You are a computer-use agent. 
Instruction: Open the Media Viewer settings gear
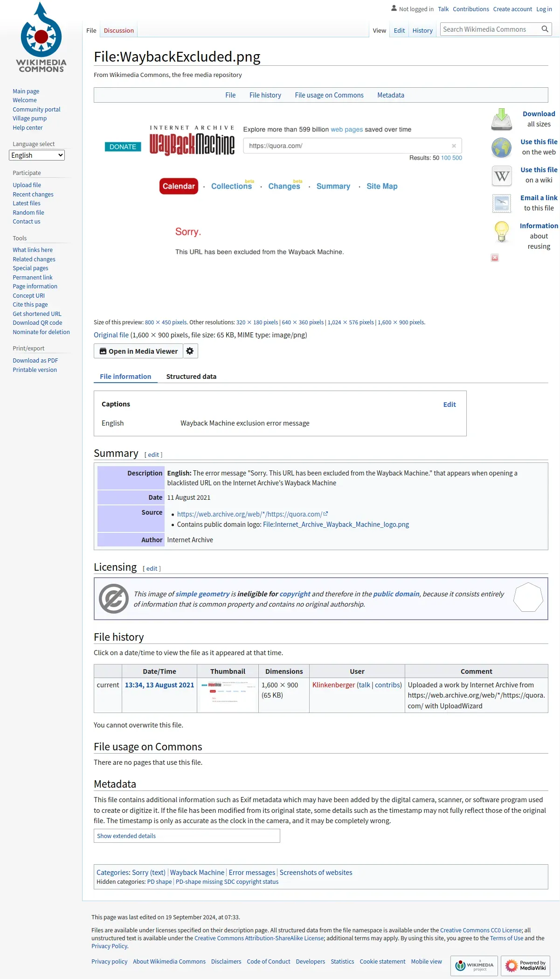point(190,351)
